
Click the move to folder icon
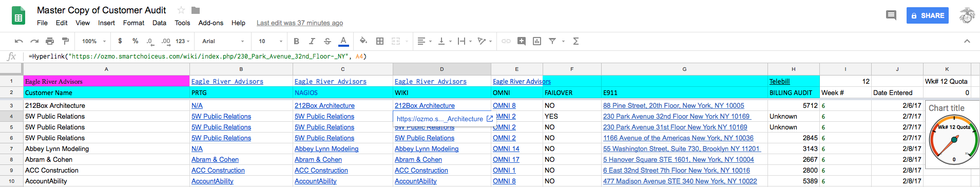point(196,10)
